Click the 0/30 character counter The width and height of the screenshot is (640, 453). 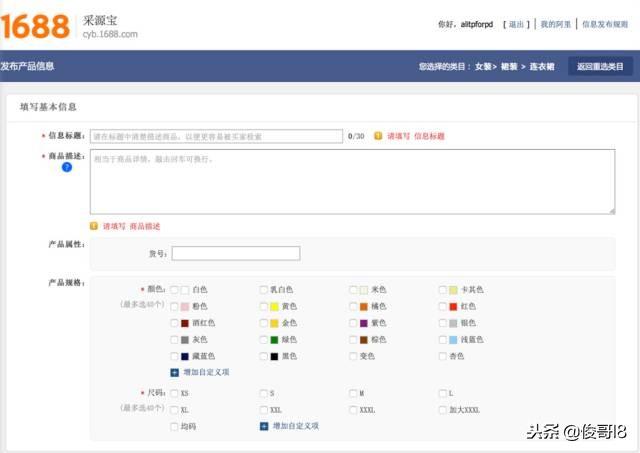pos(356,136)
